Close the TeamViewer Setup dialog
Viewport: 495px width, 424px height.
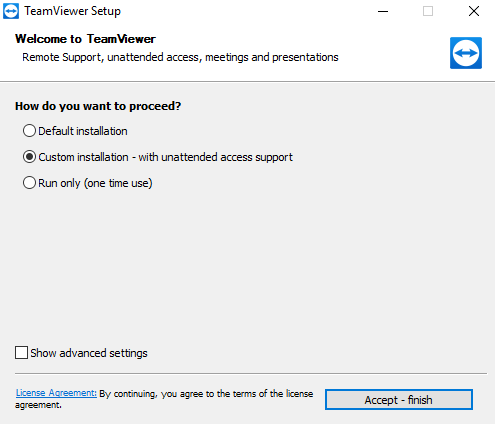click(474, 11)
